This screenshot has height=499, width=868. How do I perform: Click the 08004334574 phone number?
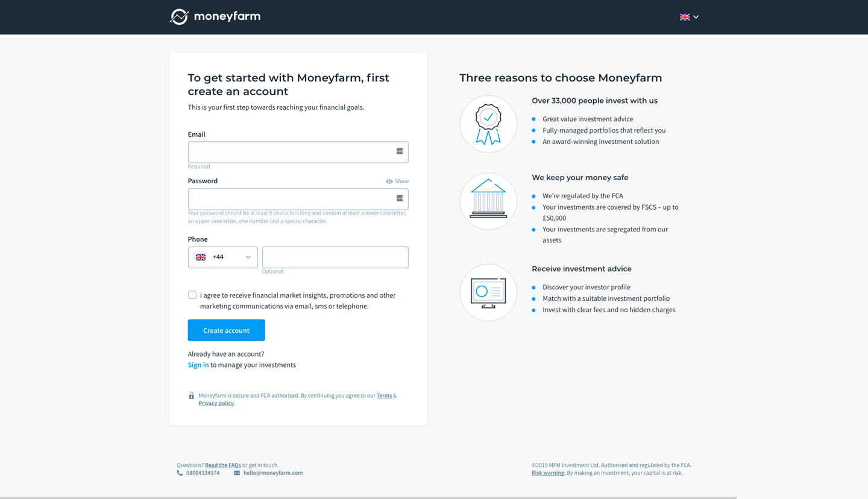[203, 473]
